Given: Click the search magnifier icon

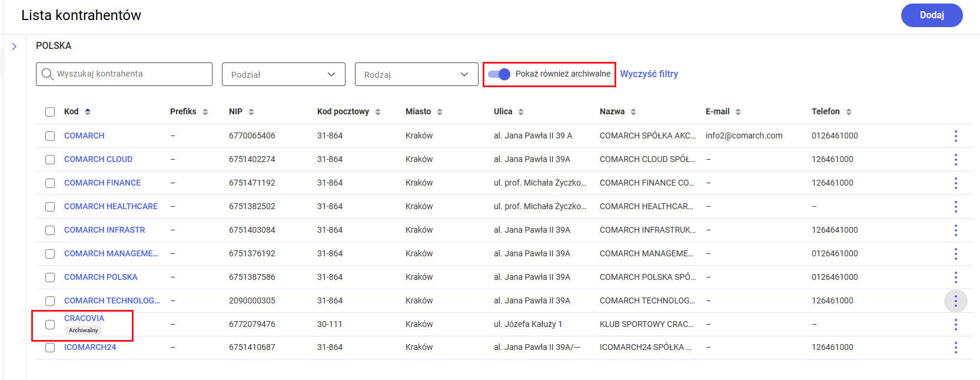Looking at the screenshot, I should tap(47, 74).
